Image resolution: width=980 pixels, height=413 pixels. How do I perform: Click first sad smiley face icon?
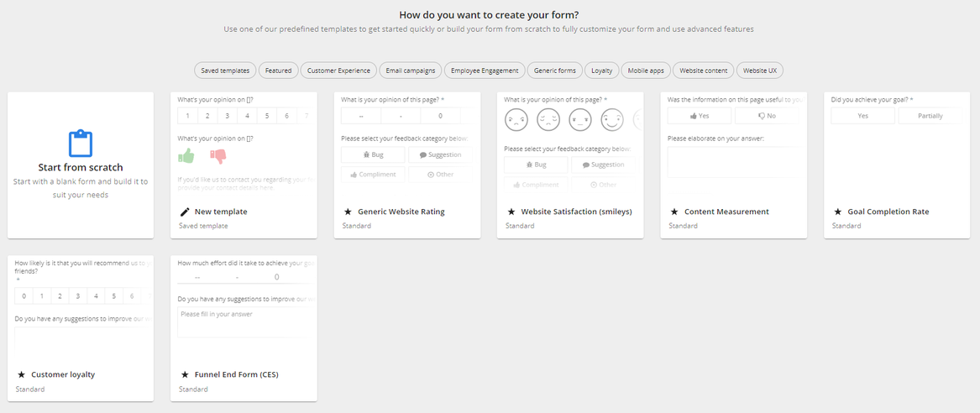coord(516,121)
